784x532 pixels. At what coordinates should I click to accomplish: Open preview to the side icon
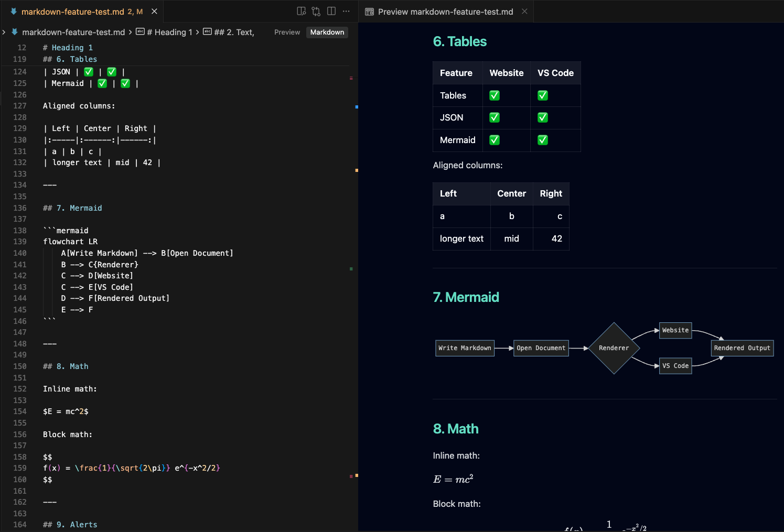301,11
